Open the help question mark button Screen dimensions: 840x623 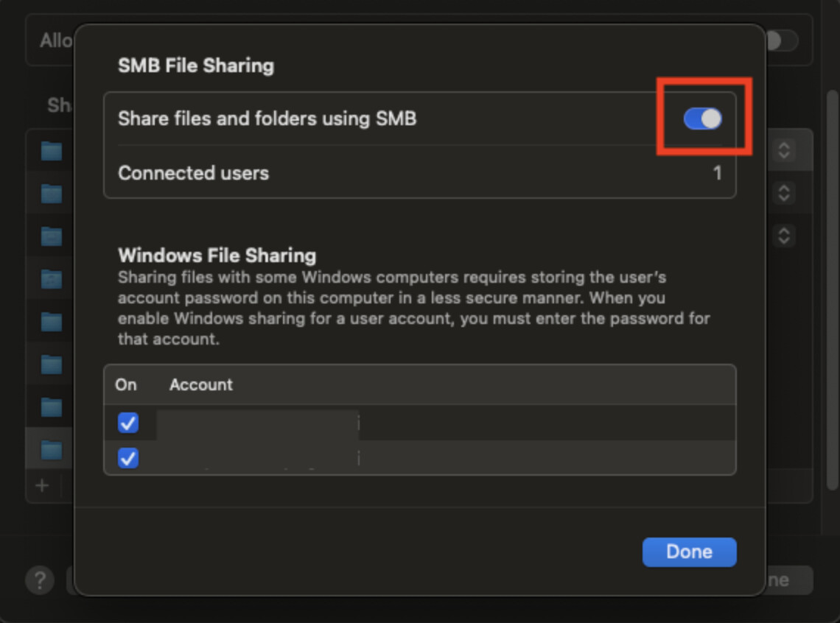click(x=40, y=580)
